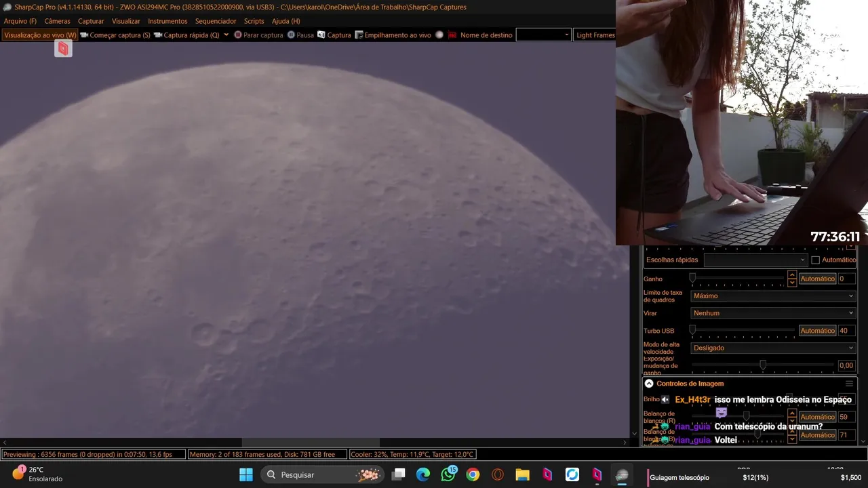Collapse the Controles de Imagem section
The height and width of the screenshot is (488, 868).
point(649,384)
